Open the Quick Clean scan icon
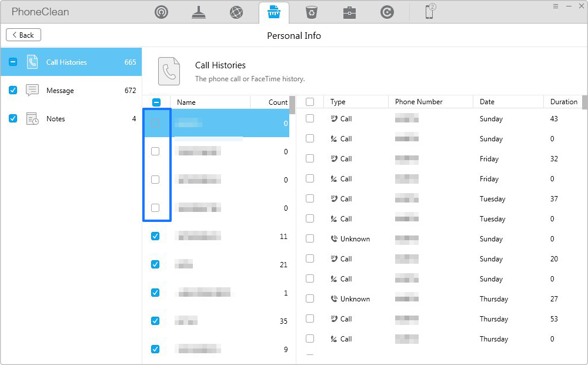Viewport: 588px width, 365px height. [x=161, y=12]
